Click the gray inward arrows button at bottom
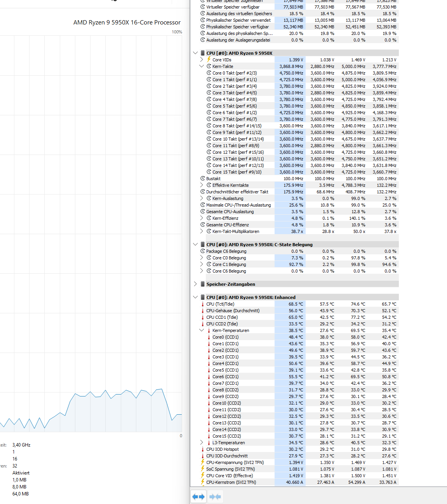447x504 pixels. [x=215, y=497]
